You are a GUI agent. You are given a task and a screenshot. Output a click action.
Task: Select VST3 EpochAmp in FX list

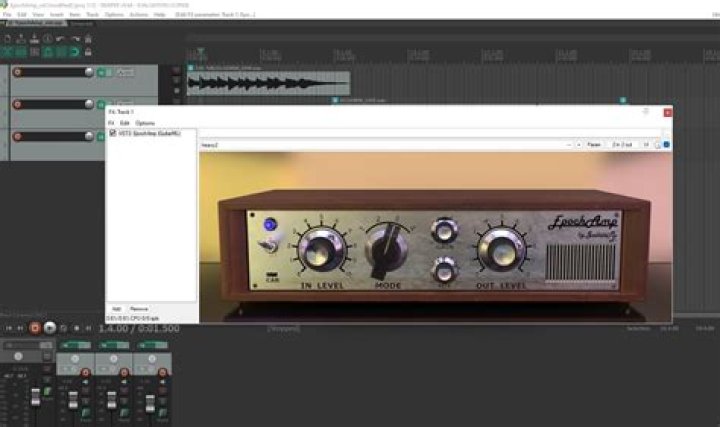coord(150,134)
